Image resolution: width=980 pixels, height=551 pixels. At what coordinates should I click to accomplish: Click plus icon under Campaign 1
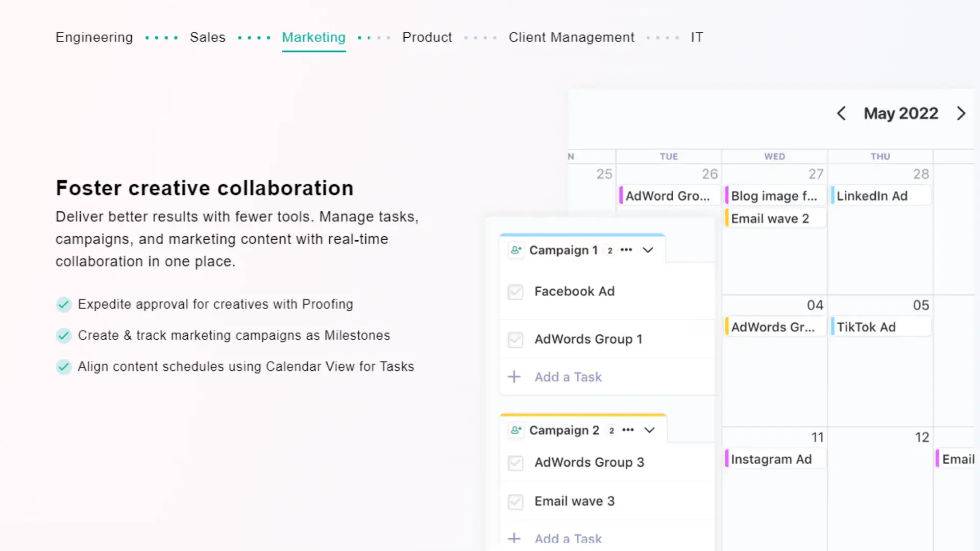click(x=514, y=377)
